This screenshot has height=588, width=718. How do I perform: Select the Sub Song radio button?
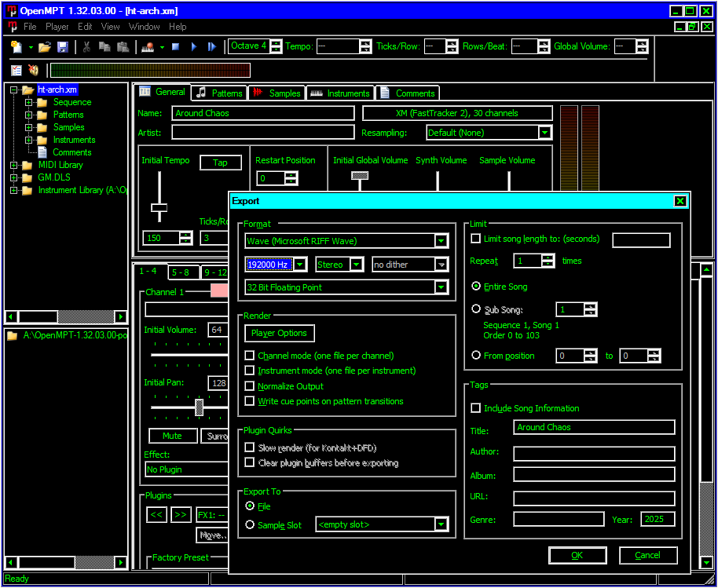tap(476, 309)
